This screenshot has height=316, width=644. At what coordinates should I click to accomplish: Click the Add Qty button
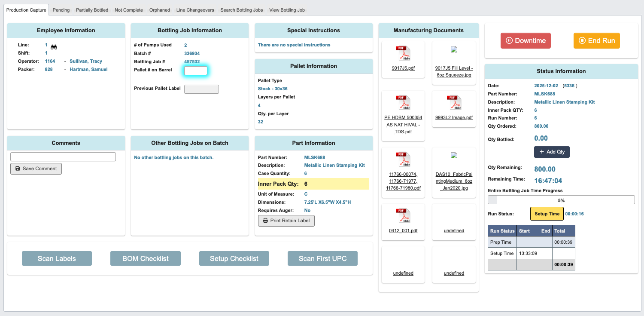coord(552,152)
